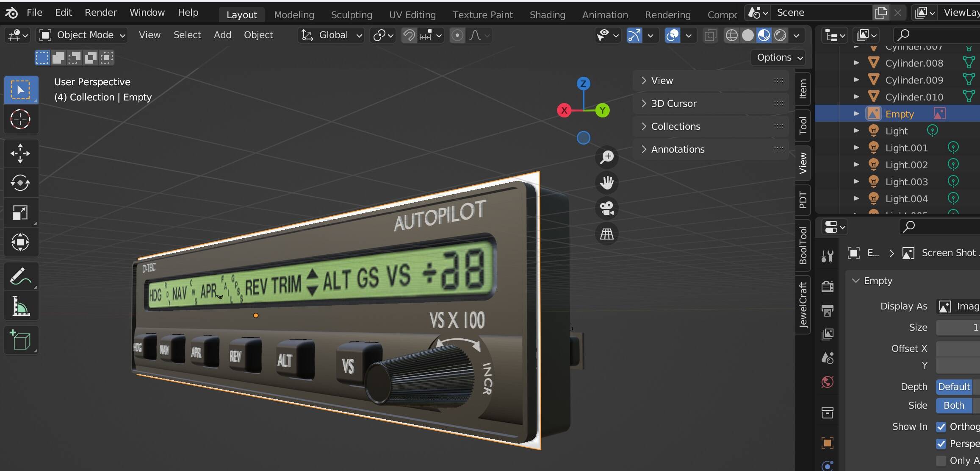Open the Render menu

pos(100,12)
